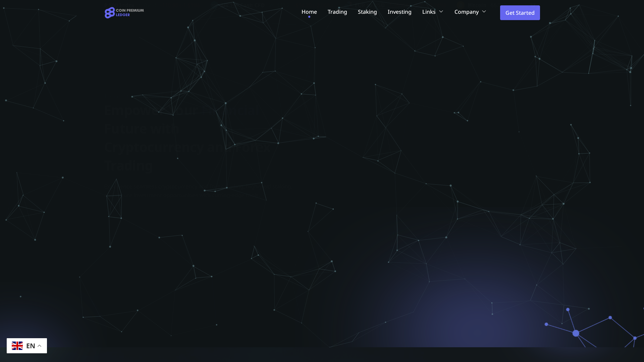The image size is (644, 362).
Task: Open the language selector showing EN
Action: [27, 346]
